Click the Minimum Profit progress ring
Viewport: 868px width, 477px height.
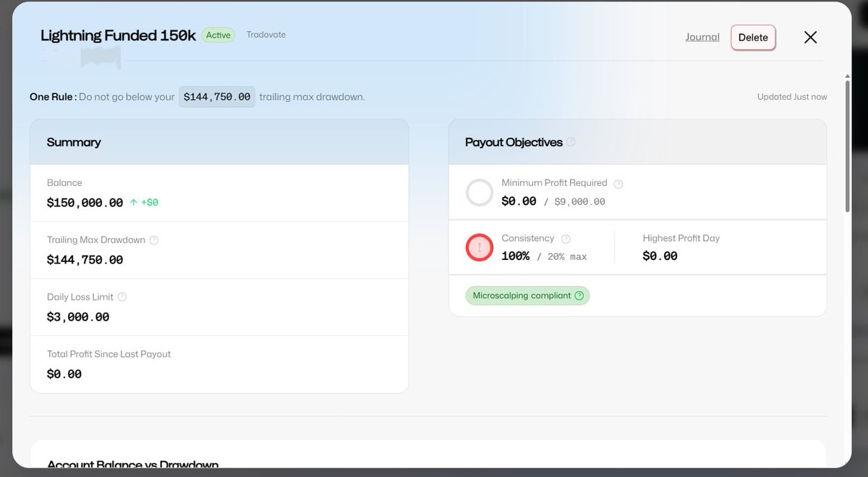(479, 193)
